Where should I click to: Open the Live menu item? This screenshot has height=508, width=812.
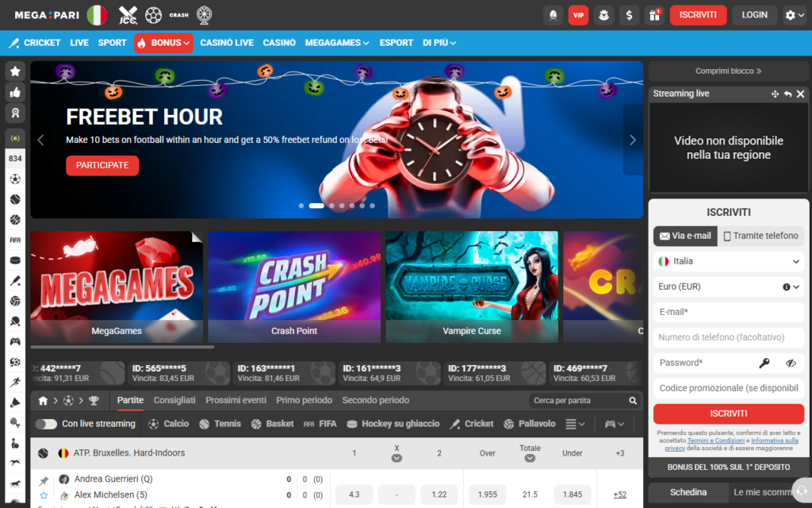[x=79, y=43]
